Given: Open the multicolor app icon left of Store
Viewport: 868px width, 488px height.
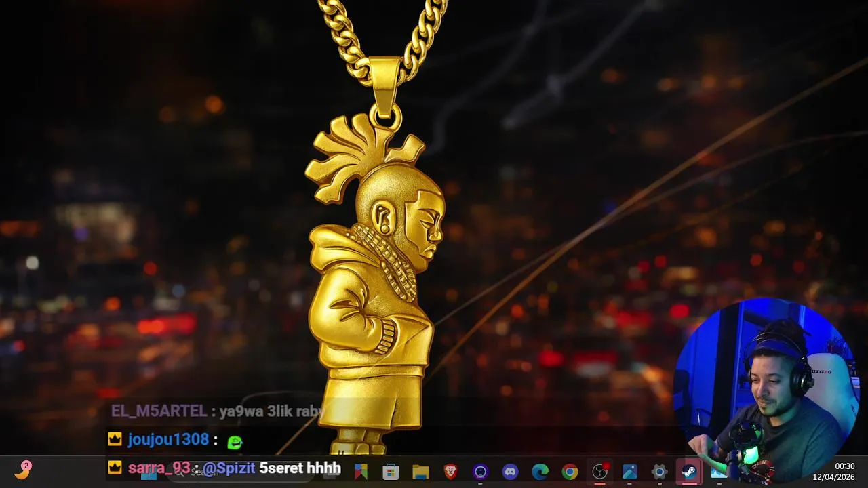Looking at the screenshot, I should tap(361, 472).
